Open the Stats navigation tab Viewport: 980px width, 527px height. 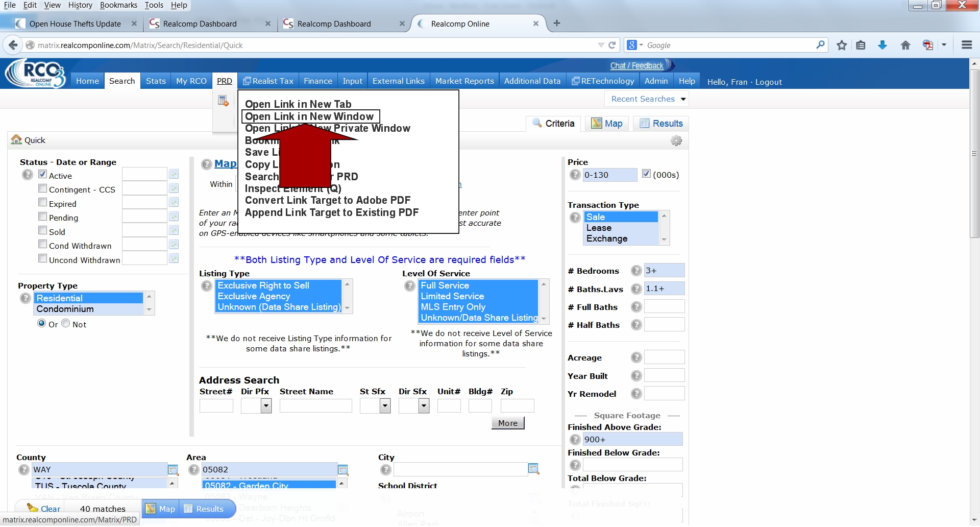click(156, 81)
